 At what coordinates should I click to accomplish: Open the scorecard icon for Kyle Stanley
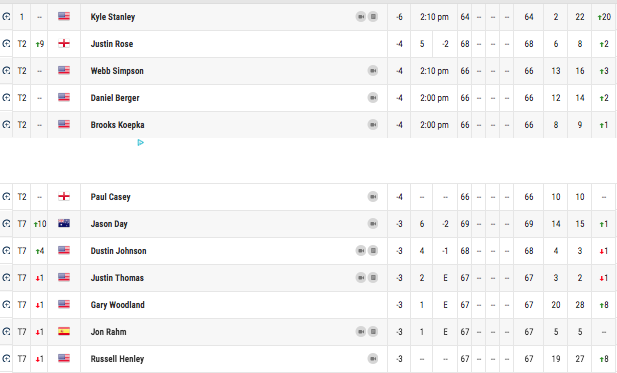[x=373, y=17]
